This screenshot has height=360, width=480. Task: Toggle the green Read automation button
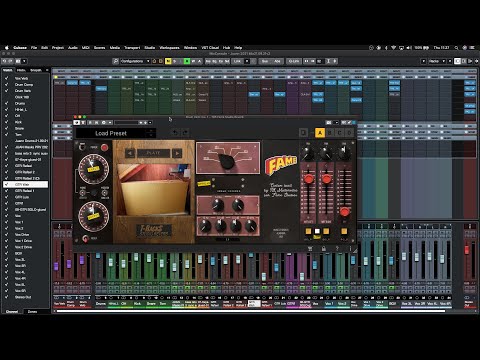pos(187,61)
